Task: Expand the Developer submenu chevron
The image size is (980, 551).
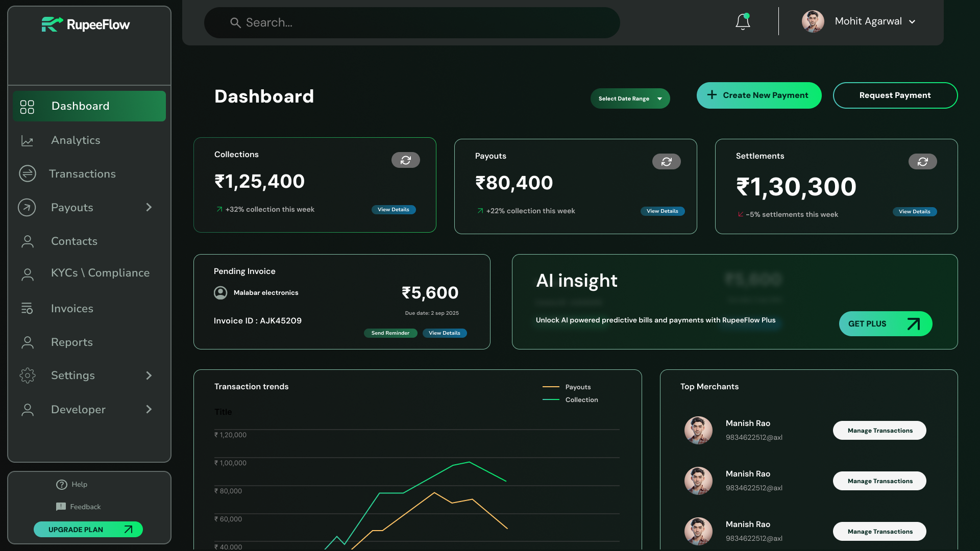Action: point(149,409)
